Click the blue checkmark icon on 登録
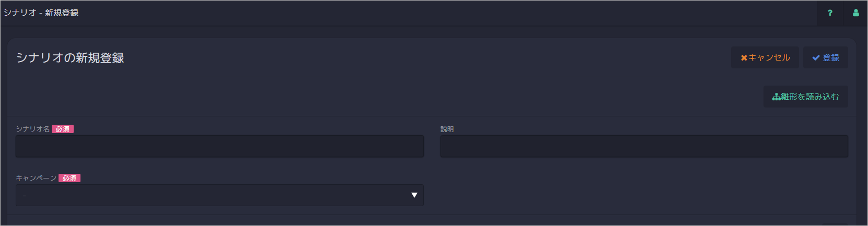Viewport: 868px width, 226px height. pyautogui.click(x=816, y=58)
